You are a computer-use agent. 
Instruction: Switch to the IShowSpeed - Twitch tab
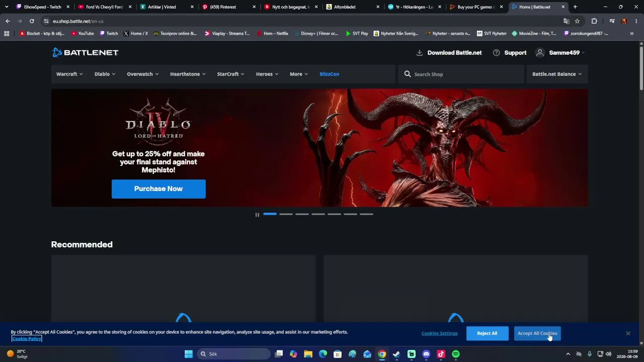point(42,7)
